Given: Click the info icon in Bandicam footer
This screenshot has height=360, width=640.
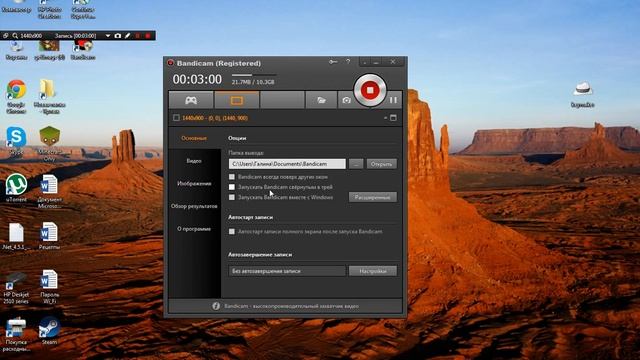Looking at the screenshot, I should click(x=216, y=306).
